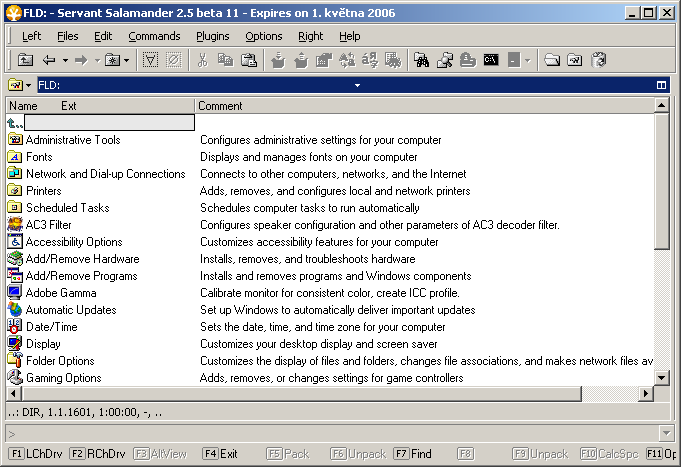Click the F1 LChDrv button
Viewport: 681px width, 467px height.
click(x=36, y=454)
